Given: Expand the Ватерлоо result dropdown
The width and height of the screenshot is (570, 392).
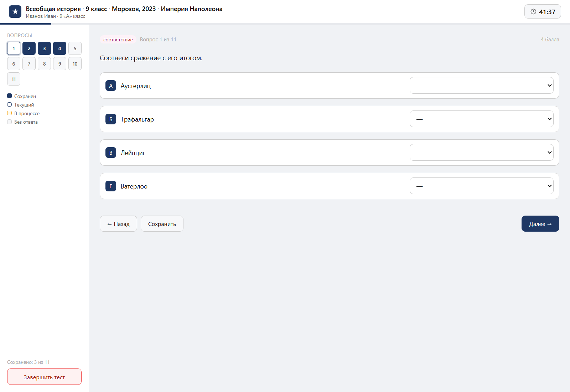Looking at the screenshot, I should [x=481, y=186].
